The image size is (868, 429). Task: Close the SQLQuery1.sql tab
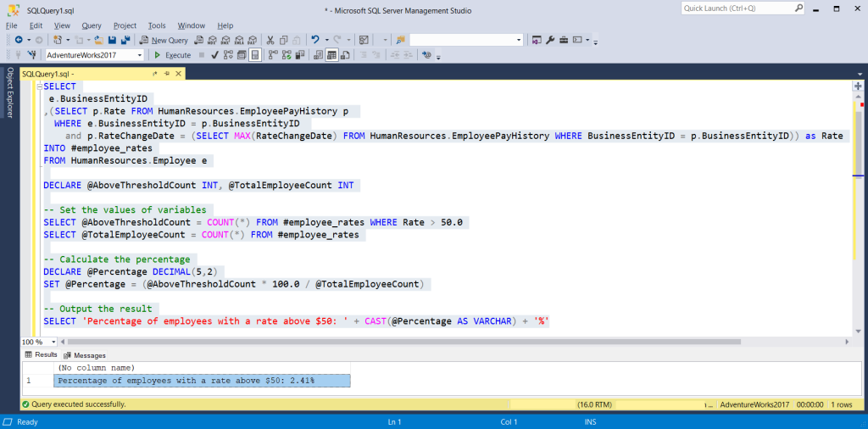pos(178,74)
